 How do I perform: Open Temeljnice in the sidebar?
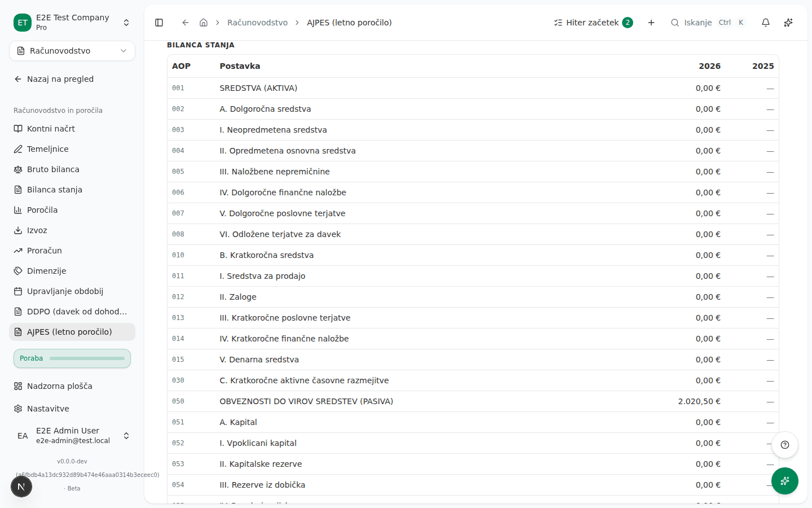[x=72, y=149]
